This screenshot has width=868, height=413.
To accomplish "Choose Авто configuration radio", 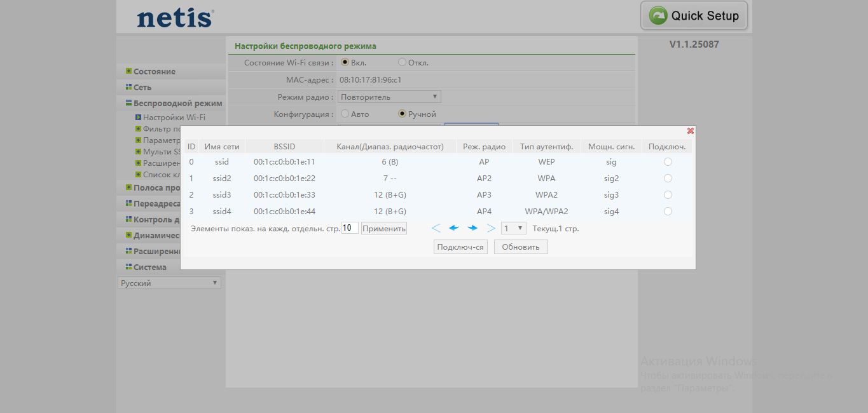I will (345, 114).
